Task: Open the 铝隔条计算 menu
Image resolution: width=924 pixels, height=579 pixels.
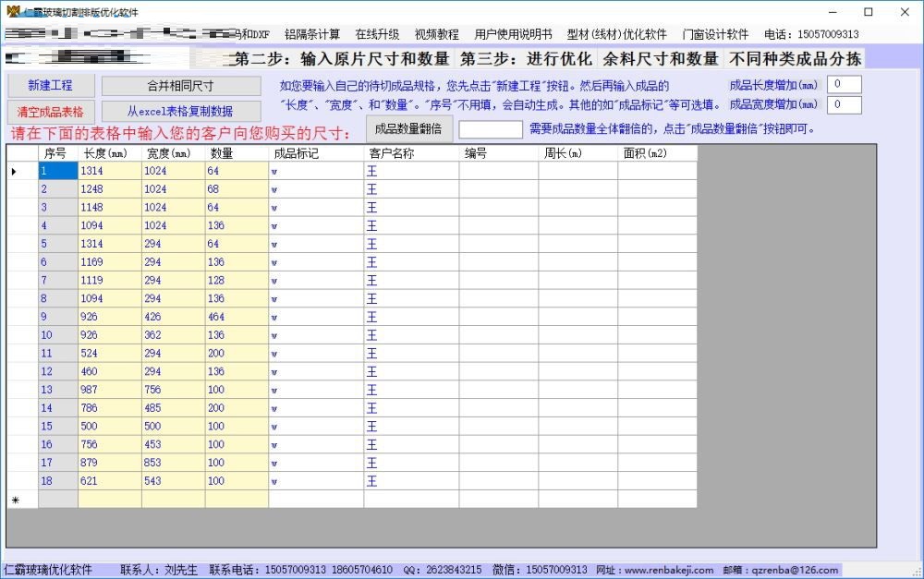Action: pos(313,33)
